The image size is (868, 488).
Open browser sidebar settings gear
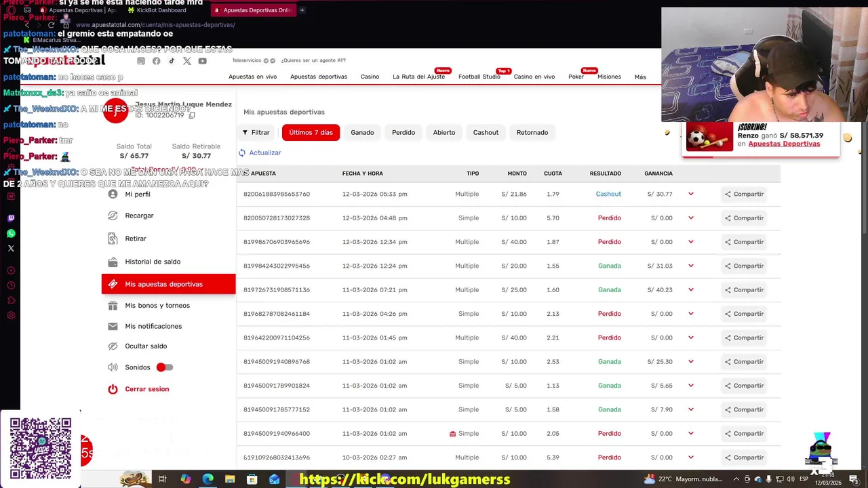pos(11,315)
